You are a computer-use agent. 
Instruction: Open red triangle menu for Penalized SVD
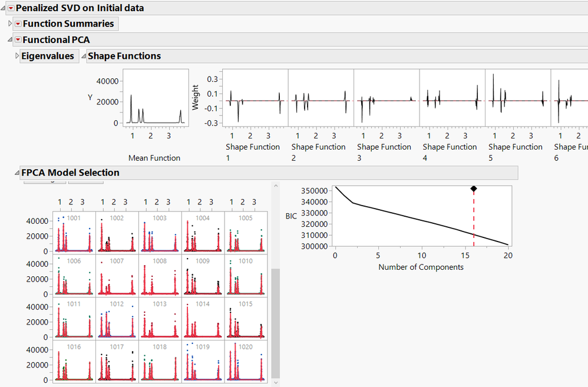pyautogui.click(x=11, y=8)
